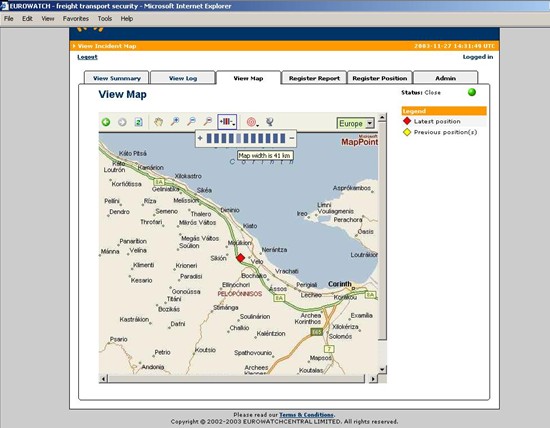Click the MapPoint logo on the map
Screen dimensions: 550x428
pos(360,140)
